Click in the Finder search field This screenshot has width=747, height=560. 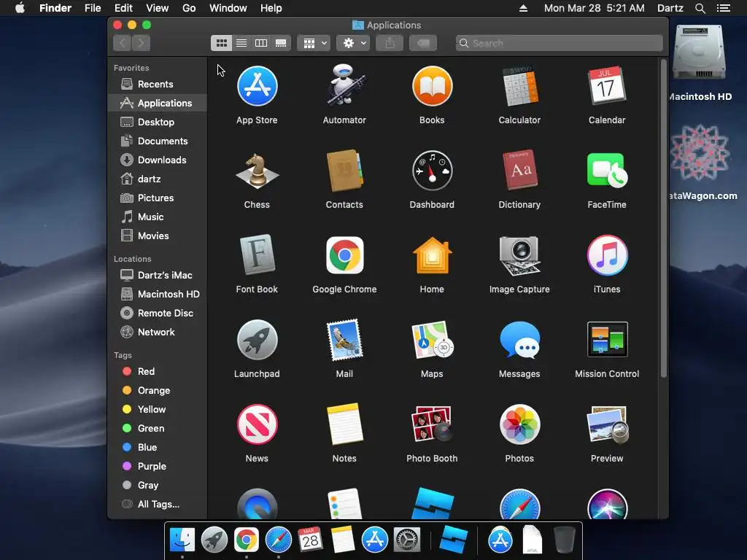pos(560,43)
